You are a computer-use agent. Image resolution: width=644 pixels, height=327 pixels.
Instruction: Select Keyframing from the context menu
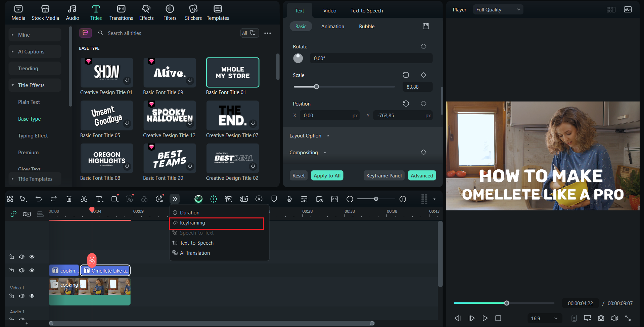(x=192, y=222)
